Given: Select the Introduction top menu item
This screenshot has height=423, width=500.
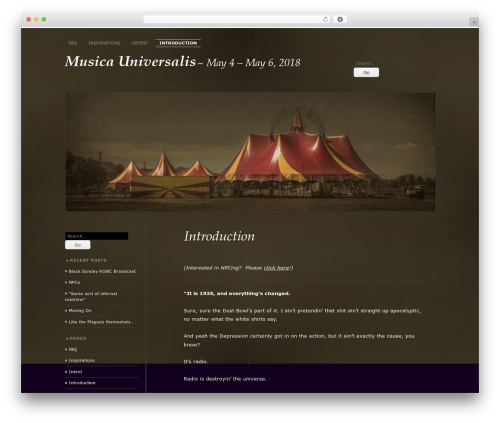Looking at the screenshot, I should point(178,43).
